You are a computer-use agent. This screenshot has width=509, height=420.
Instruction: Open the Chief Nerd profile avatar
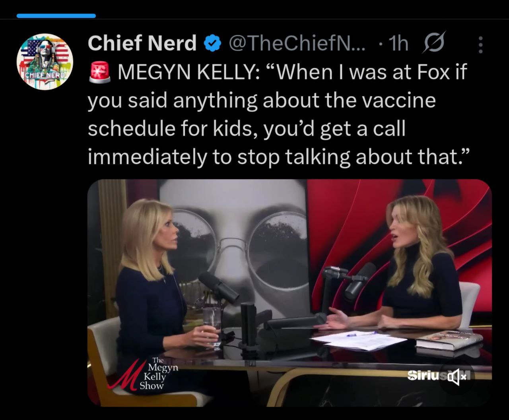click(x=45, y=62)
